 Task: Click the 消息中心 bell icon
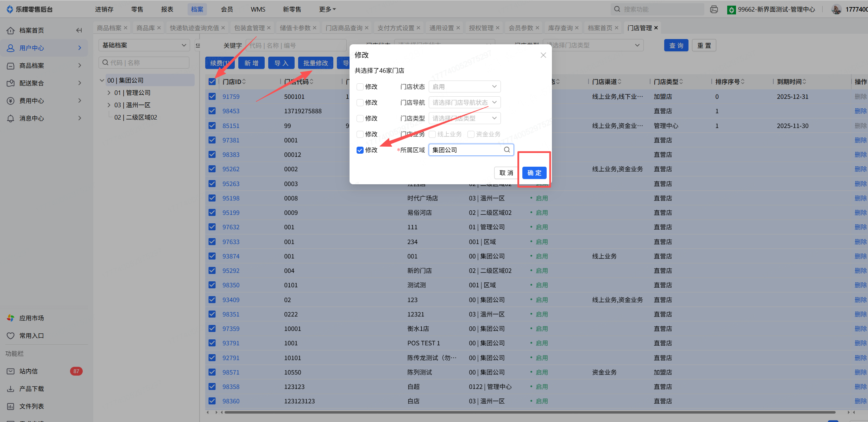(x=11, y=119)
